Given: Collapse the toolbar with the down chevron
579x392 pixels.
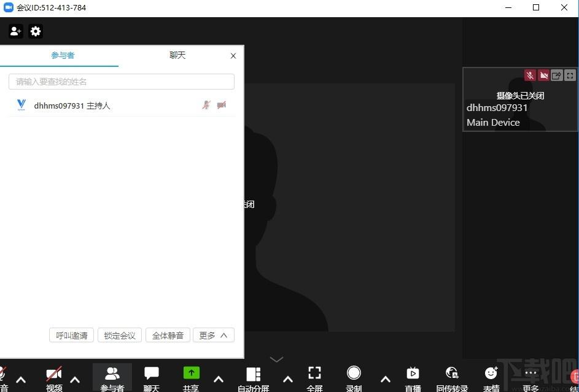Looking at the screenshot, I should 276,359.
